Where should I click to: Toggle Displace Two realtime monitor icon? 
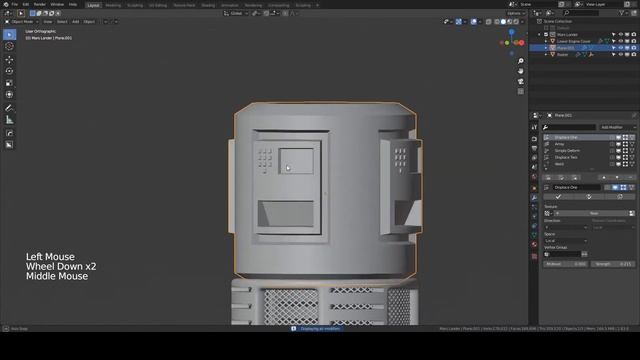618,157
